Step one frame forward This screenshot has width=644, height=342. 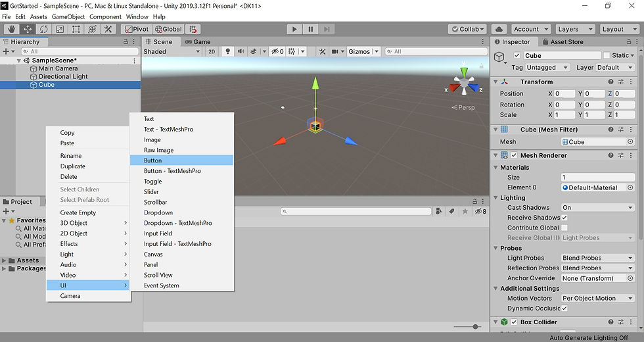click(x=327, y=29)
